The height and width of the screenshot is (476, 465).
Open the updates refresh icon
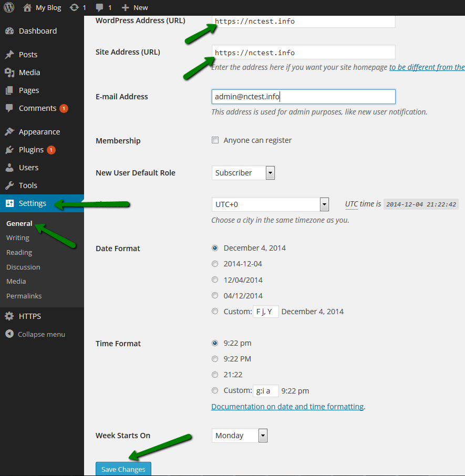coord(74,7)
